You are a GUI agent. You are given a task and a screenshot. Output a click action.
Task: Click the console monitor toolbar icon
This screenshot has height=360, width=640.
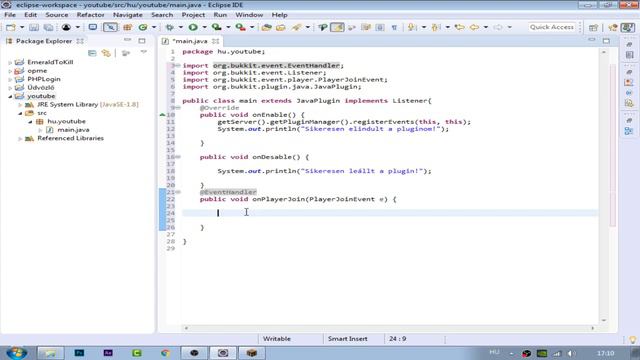pyautogui.click(x=93, y=27)
